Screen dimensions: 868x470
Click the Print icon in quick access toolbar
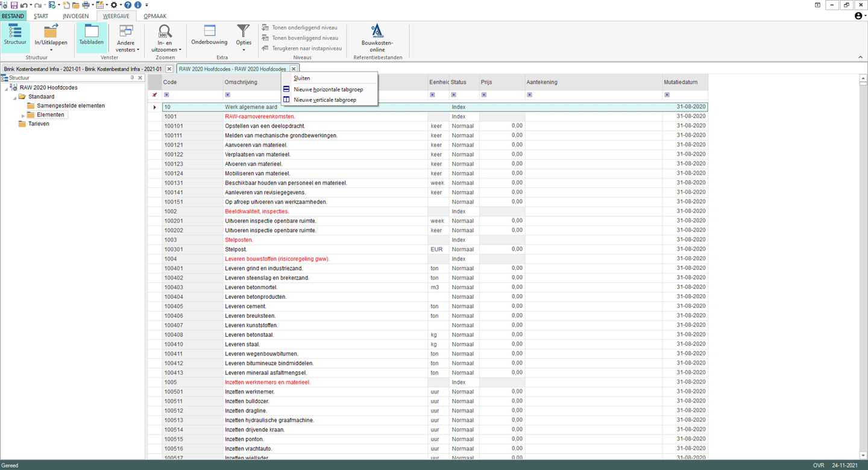pos(86,5)
